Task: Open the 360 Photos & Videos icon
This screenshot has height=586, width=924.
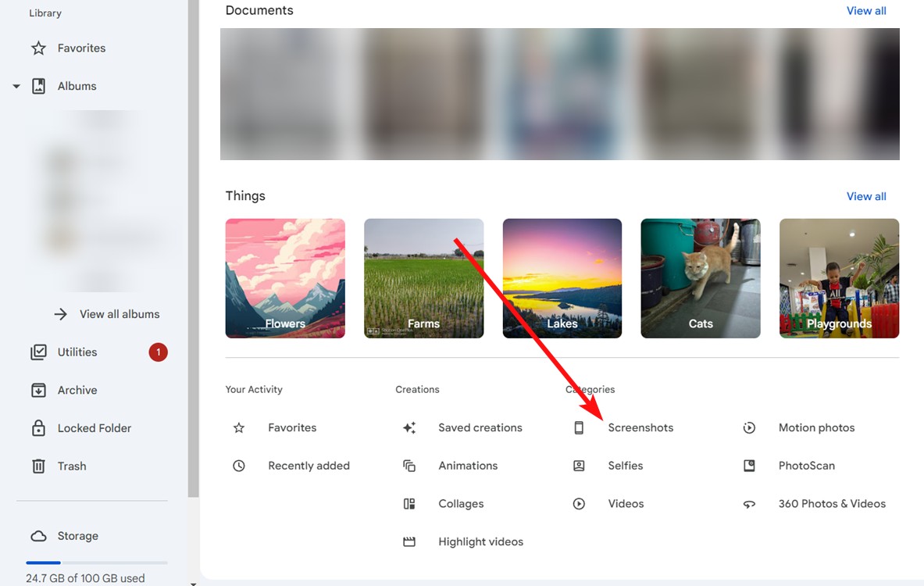Action: (749, 503)
